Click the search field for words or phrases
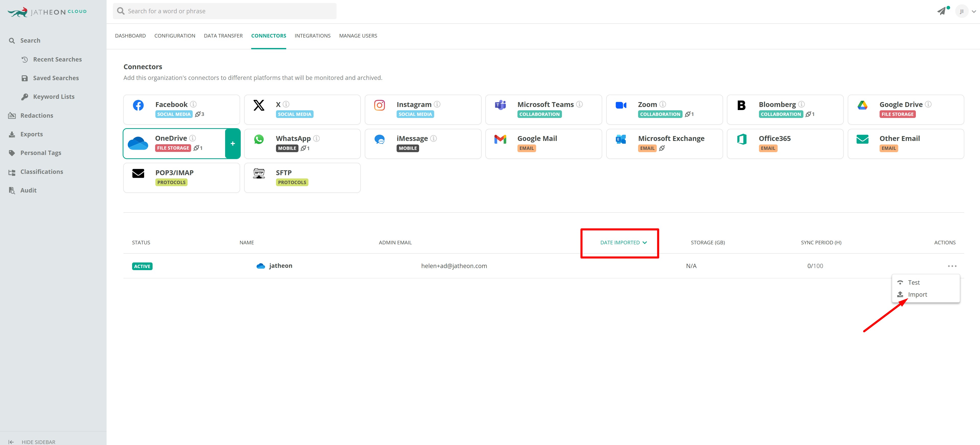 [x=224, y=11]
